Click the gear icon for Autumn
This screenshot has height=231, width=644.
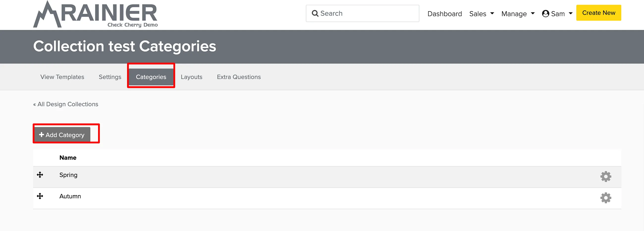point(606,198)
